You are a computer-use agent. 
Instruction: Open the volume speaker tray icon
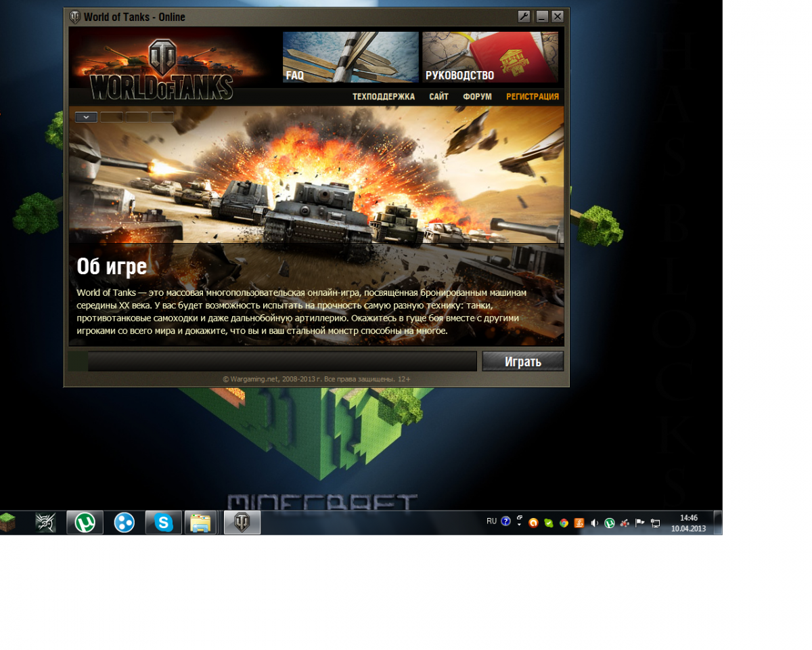pyautogui.click(x=594, y=523)
